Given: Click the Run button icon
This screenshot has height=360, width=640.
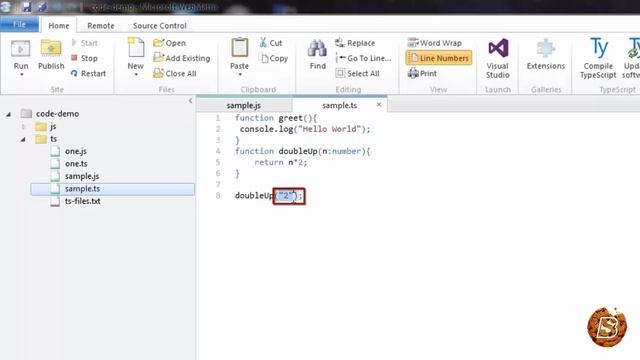Looking at the screenshot, I should click(20, 49).
